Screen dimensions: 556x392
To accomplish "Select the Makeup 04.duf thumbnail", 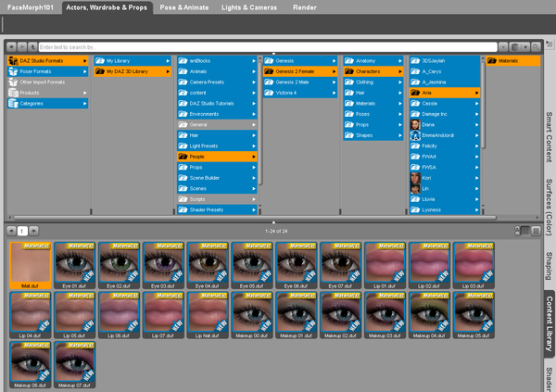I will pyautogui.click(x=429, y=315).
